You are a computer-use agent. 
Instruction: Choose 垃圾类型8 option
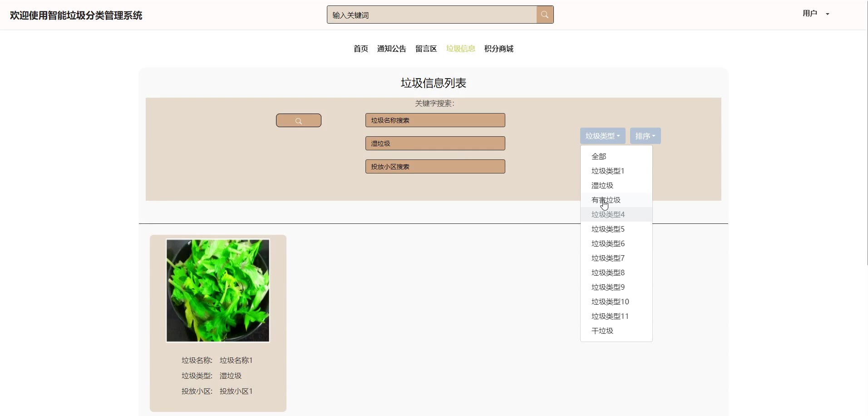(616, 272)
